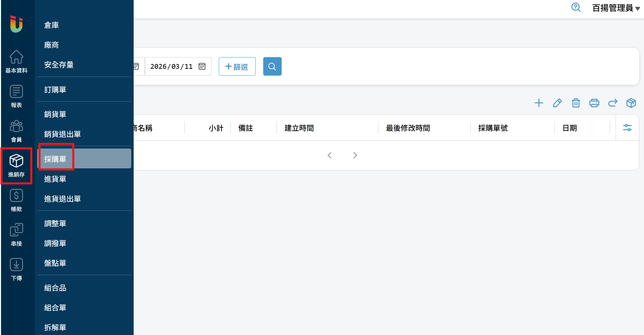Click the blue search magnifier button

(272, 66)
